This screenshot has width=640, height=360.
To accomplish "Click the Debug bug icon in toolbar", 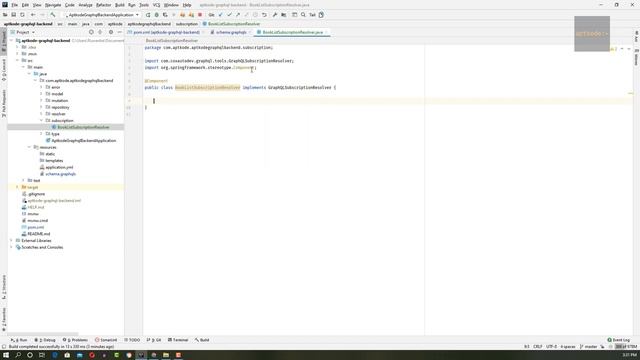I will (156, 15).
